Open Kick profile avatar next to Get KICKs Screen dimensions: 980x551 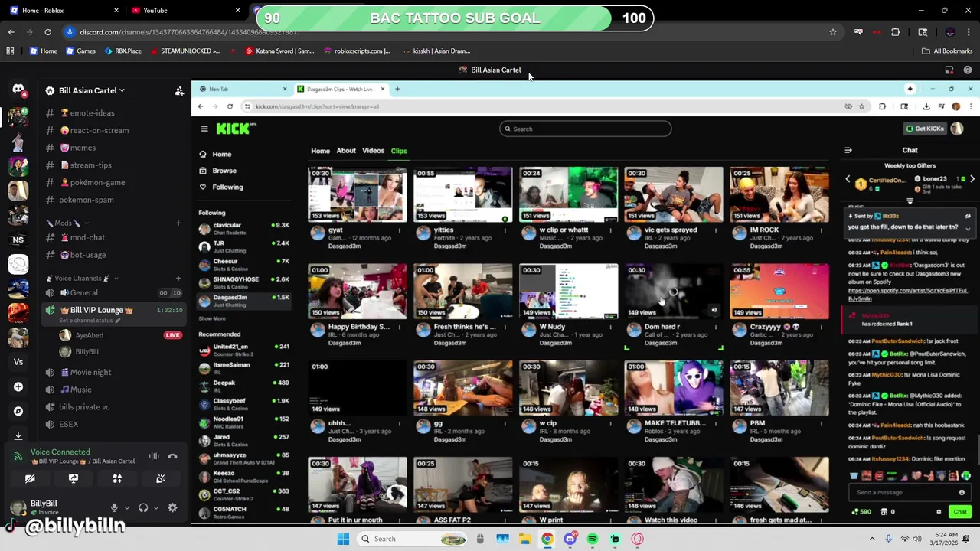pos(957,129)
